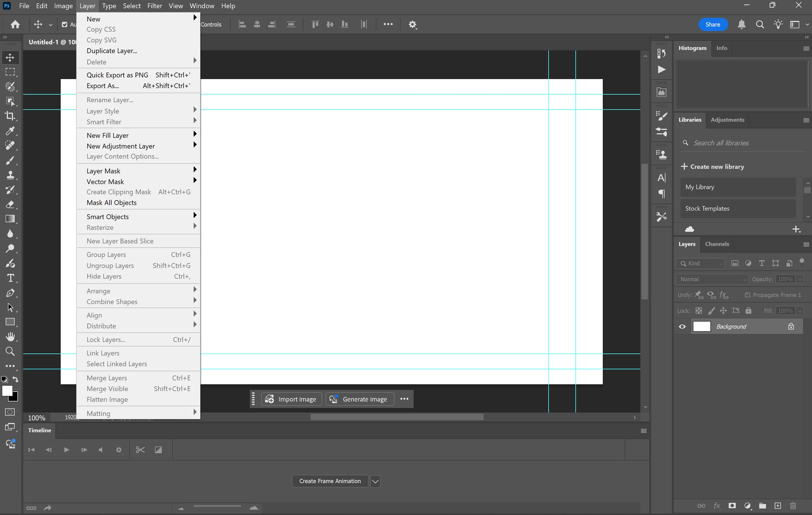Select the Hand tool
812x515 pixels.
tap(10, 336)
